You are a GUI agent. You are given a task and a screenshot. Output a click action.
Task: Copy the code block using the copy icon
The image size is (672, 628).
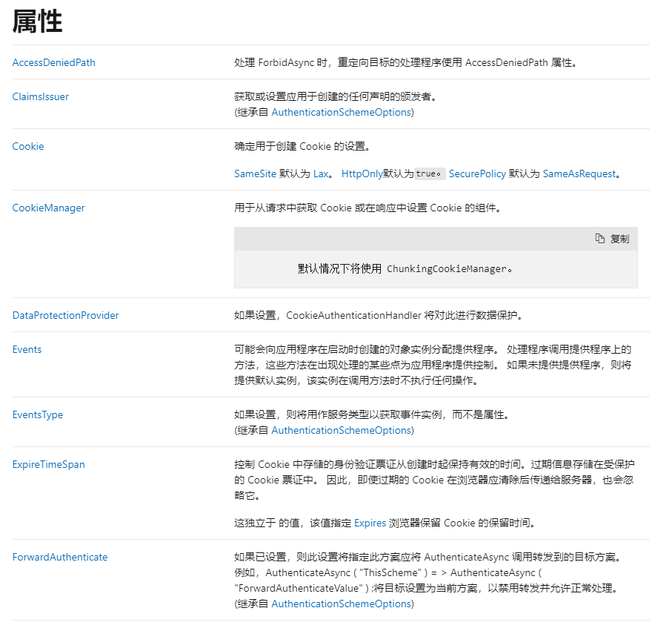[602, 238]
